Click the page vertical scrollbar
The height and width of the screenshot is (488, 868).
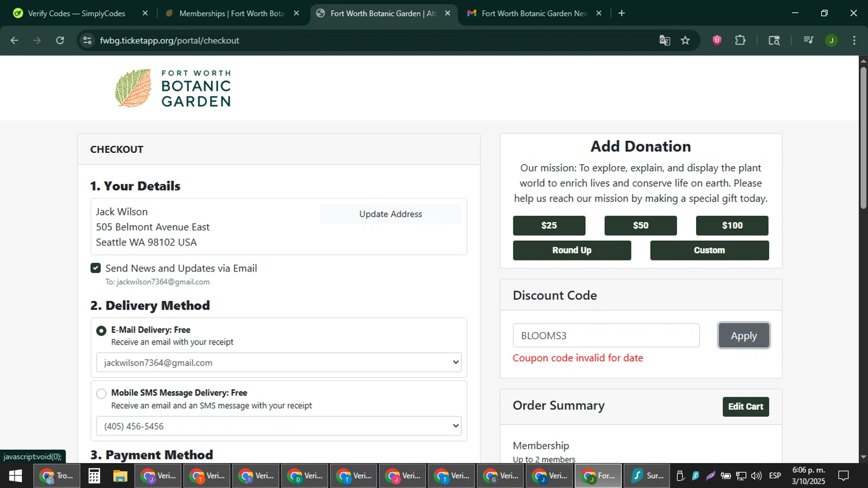pyautogui.click(x=863, y=138)
